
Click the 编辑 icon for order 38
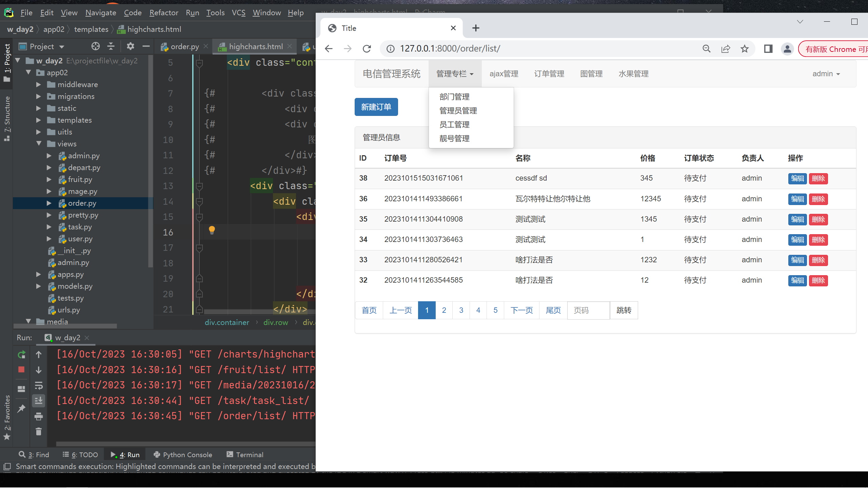(796, 178)
